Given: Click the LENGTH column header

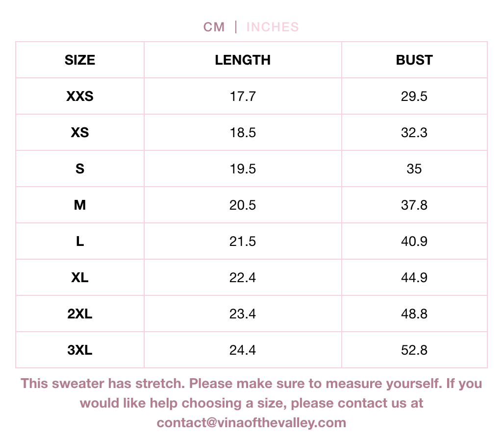Looking at the screenshot, I should coord(243,60).
